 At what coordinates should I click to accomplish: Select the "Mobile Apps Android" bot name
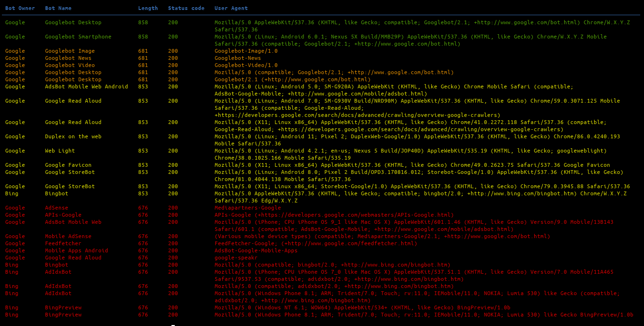click(x=76, y=250)
